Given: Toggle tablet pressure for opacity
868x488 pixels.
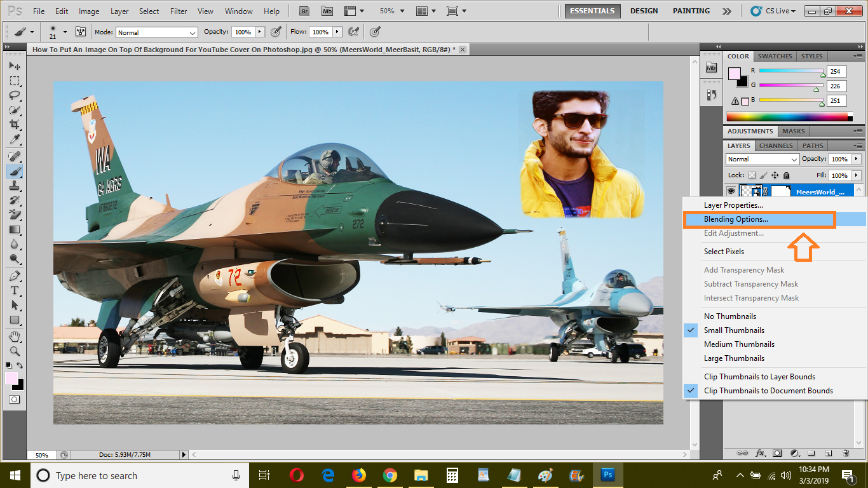Looking at the screenshot, I should tap(276, 32).
